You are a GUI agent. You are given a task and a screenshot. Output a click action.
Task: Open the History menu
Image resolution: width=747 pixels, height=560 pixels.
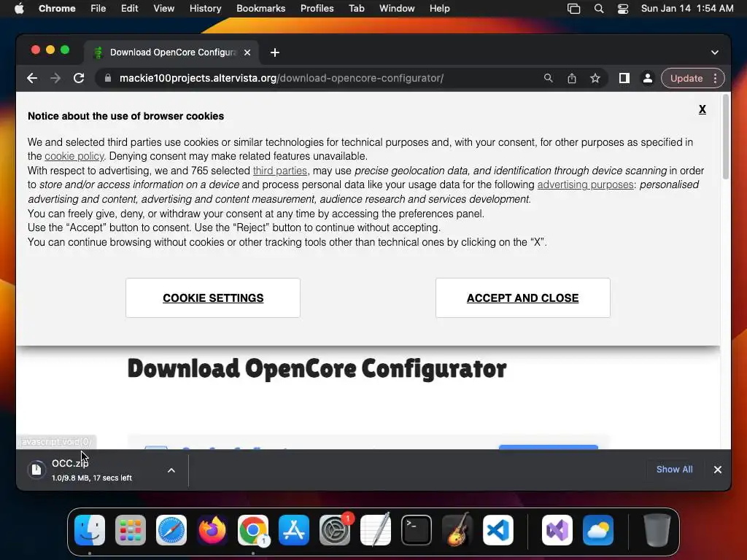205,9
